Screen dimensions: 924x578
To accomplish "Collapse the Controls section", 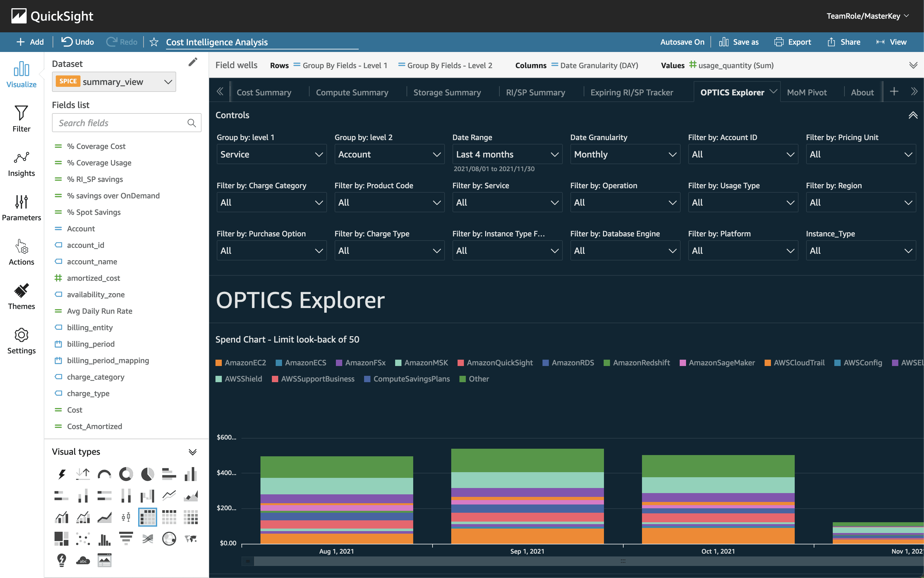I will (x=913, y=115).
